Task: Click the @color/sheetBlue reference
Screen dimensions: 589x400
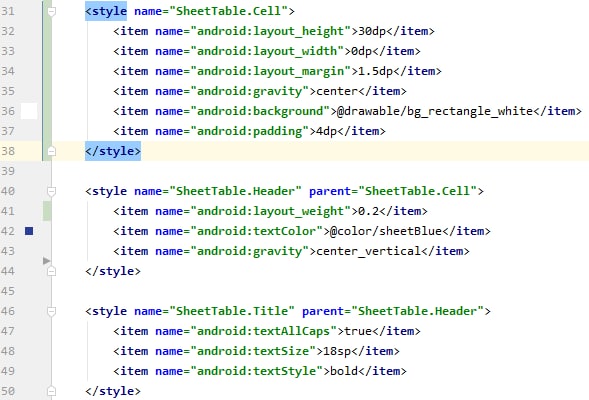Action: 386,231
